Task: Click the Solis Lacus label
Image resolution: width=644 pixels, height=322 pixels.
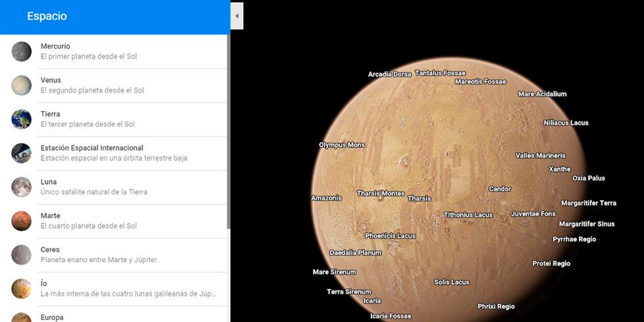Action: [x=451, y=283]
